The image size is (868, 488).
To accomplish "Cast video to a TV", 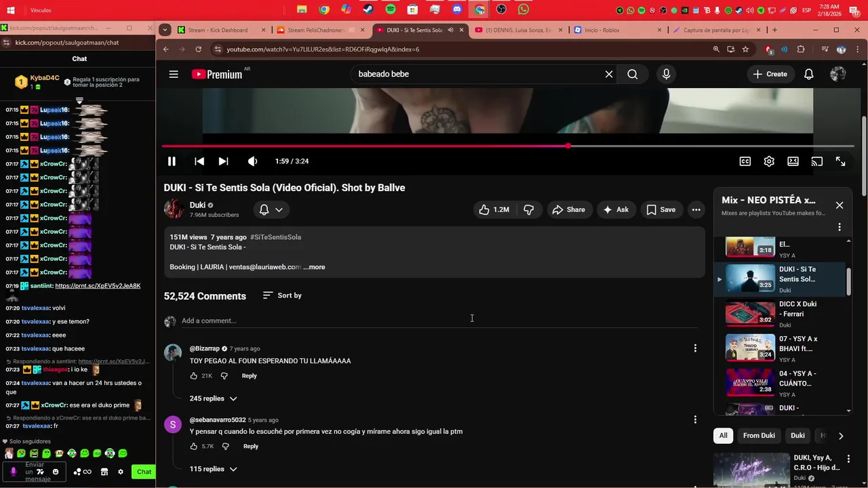I will click(x=816, y=161).
